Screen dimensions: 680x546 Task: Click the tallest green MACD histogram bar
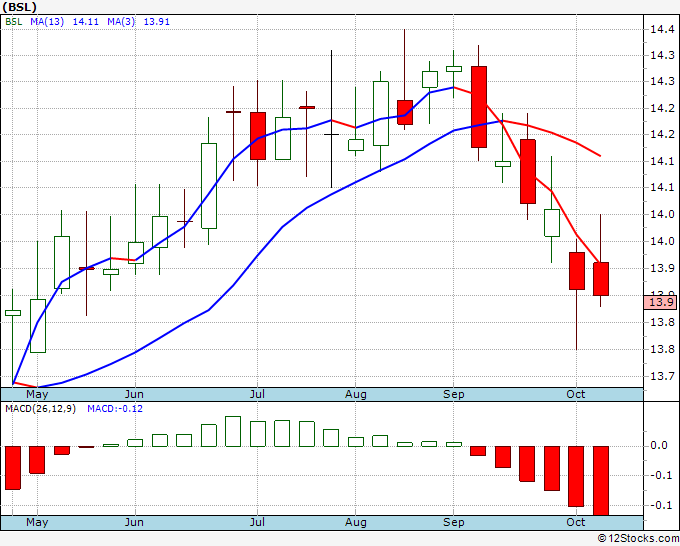click(233, 431)
